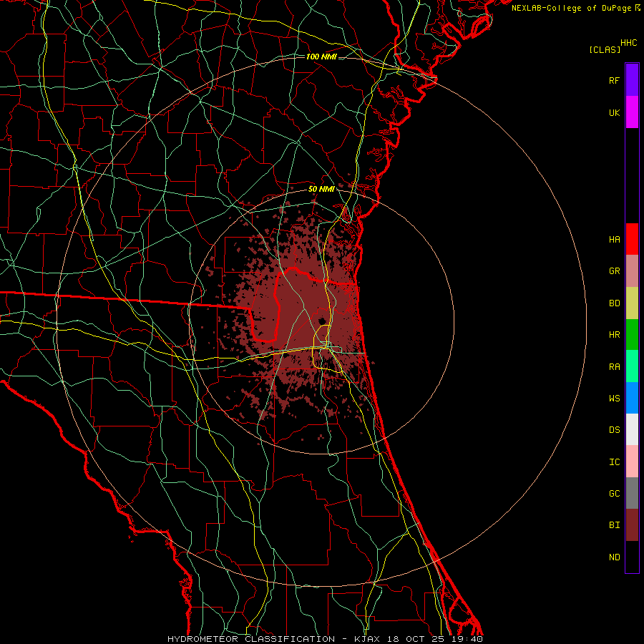The width and height of the screenshot is (644, 644).
Task: Click the HA red legend swatch
Action: coord(632,239)
